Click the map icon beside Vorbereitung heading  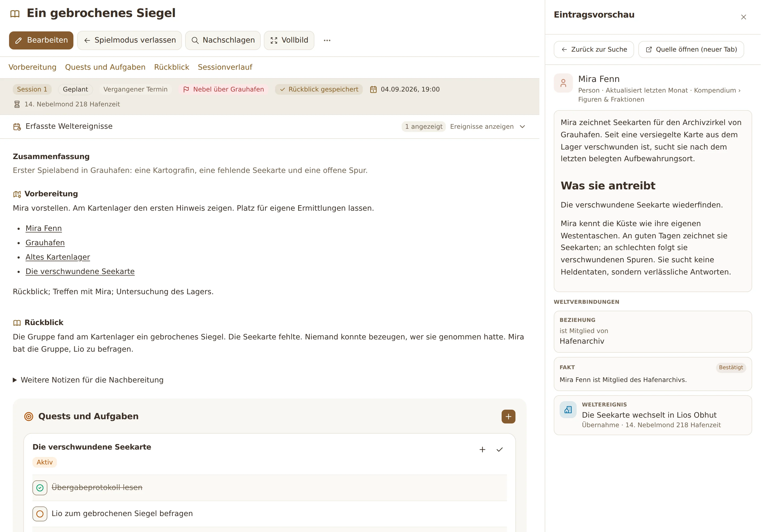pos(17,194)
